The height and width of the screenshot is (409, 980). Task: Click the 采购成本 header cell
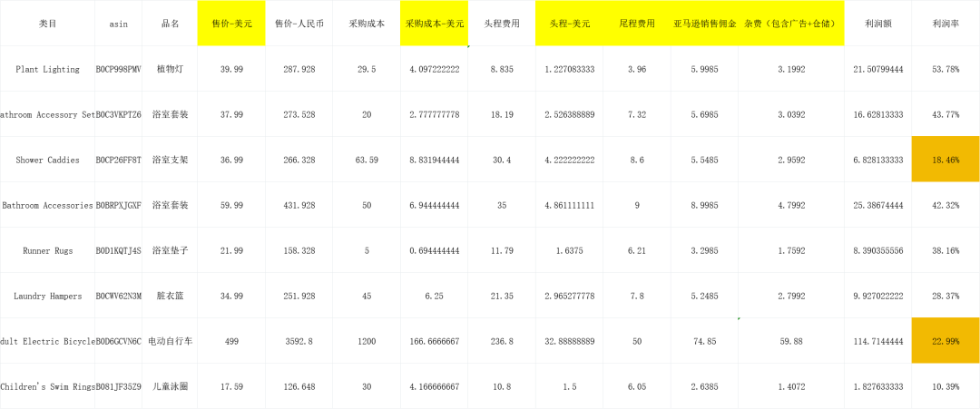click(367, 23)
